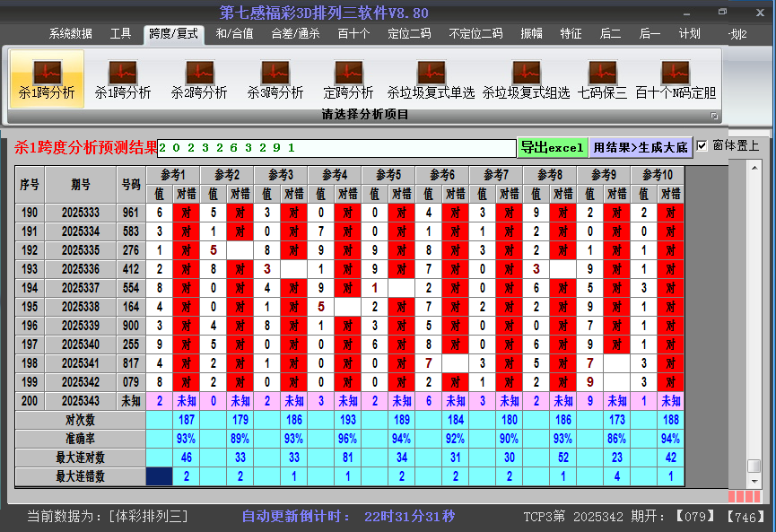Select the 杀2跨分析 icon

[x=199, y=79]
